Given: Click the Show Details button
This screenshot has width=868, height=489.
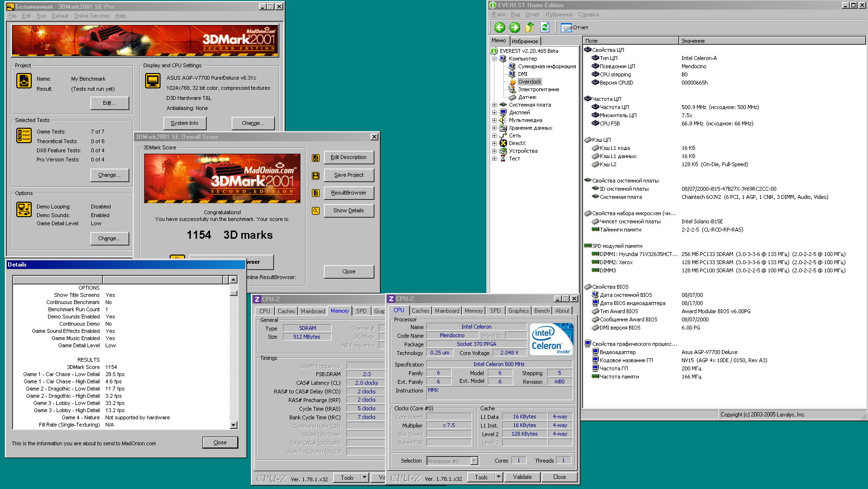Looking at the screenshot, I should [x=349, y=211].
